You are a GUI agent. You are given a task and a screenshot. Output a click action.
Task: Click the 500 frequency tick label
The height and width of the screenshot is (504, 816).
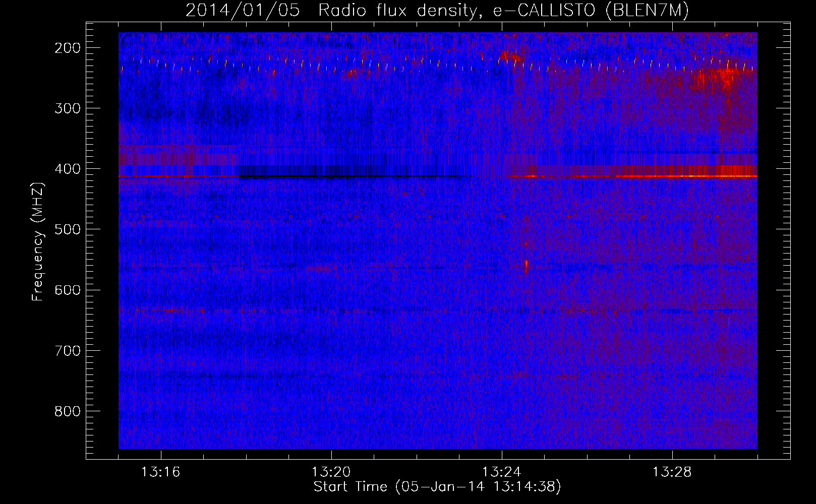click(x=68, y=229)
